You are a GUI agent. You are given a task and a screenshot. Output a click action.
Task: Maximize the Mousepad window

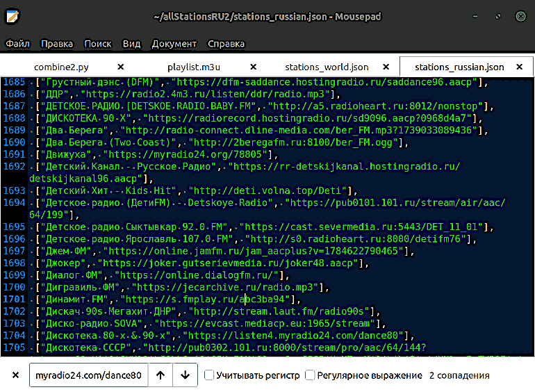pos(498,17)
